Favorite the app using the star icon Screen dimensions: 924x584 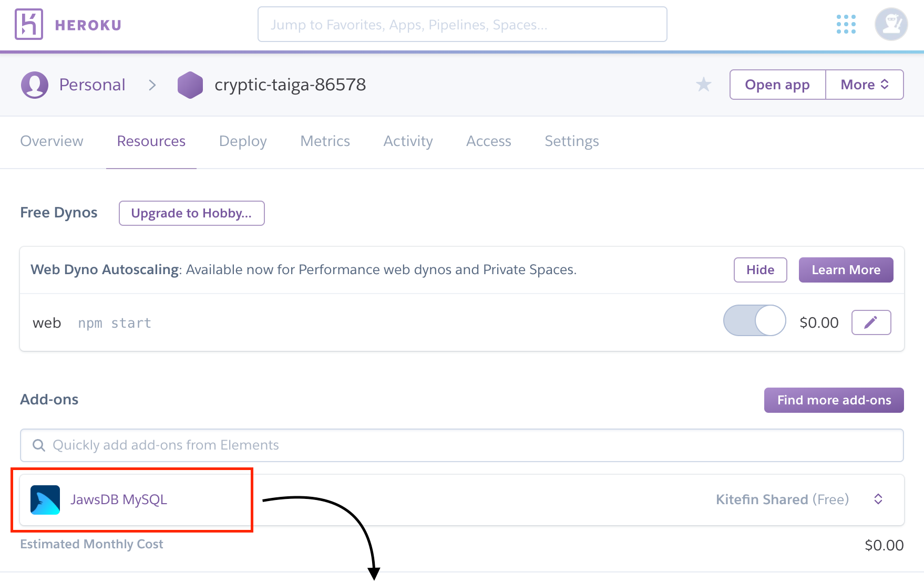click(704, 84)
